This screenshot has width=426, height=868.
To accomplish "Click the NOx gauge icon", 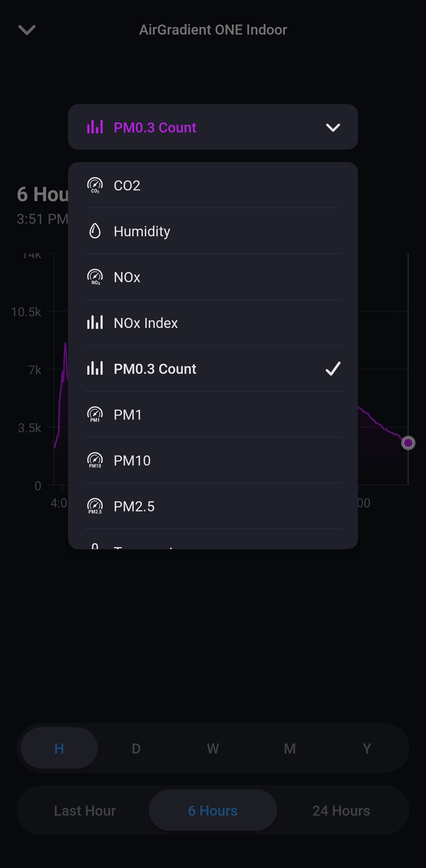I will pyautogui.click(x=95, y=277).
